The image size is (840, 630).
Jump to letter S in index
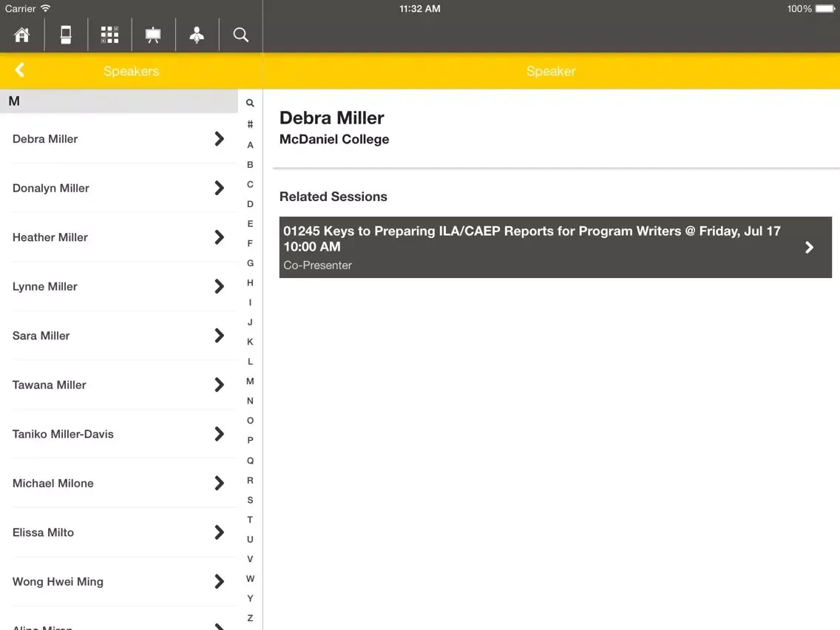(250, 500)
